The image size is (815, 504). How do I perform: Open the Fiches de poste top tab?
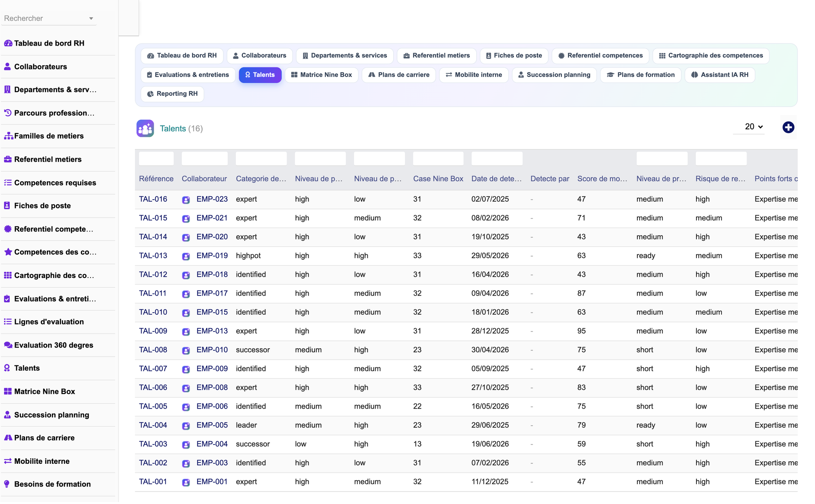513,56
